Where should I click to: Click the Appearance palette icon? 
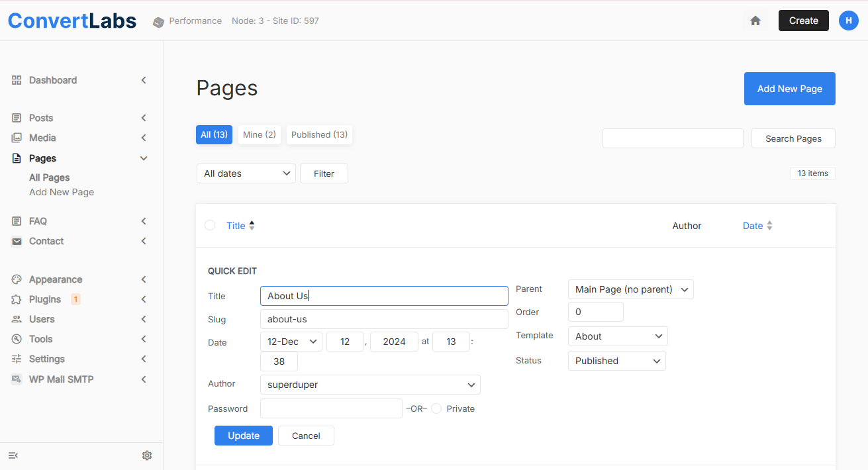[17, 279]
